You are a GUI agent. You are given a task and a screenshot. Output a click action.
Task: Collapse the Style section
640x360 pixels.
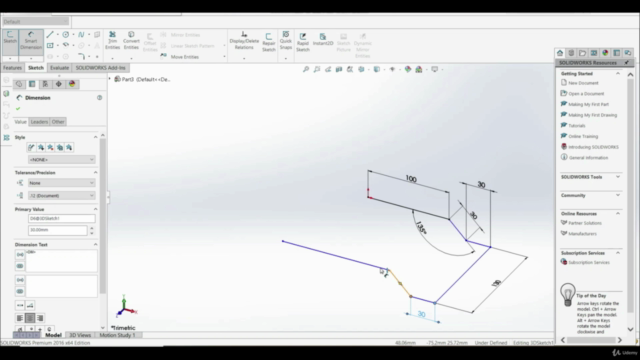(96, 137)
